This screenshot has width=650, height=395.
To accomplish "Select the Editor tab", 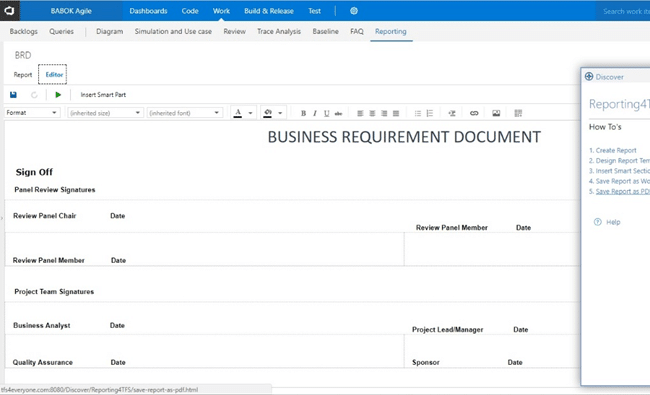I will click(53, 75).
